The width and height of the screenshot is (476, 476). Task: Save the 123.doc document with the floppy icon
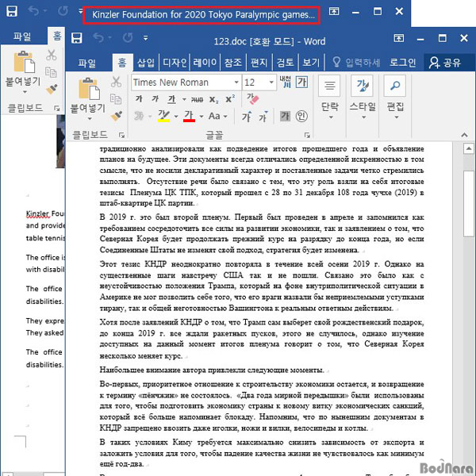click(x=76, y=38)
